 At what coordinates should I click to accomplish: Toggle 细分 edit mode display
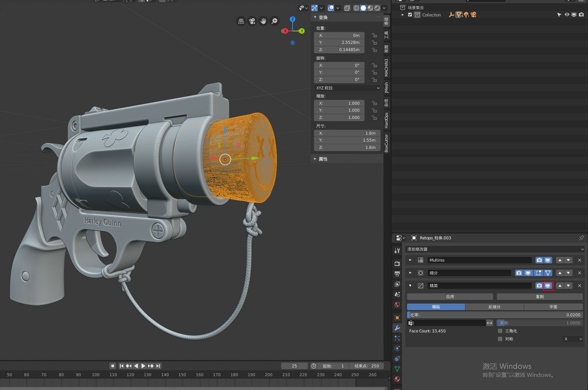pos(538,273)
